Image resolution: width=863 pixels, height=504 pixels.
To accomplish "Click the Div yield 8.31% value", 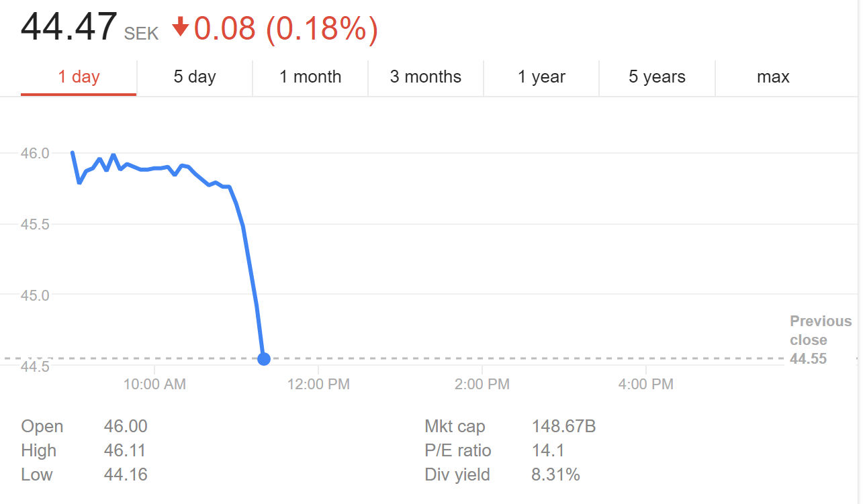I will [x=555, y=475].
